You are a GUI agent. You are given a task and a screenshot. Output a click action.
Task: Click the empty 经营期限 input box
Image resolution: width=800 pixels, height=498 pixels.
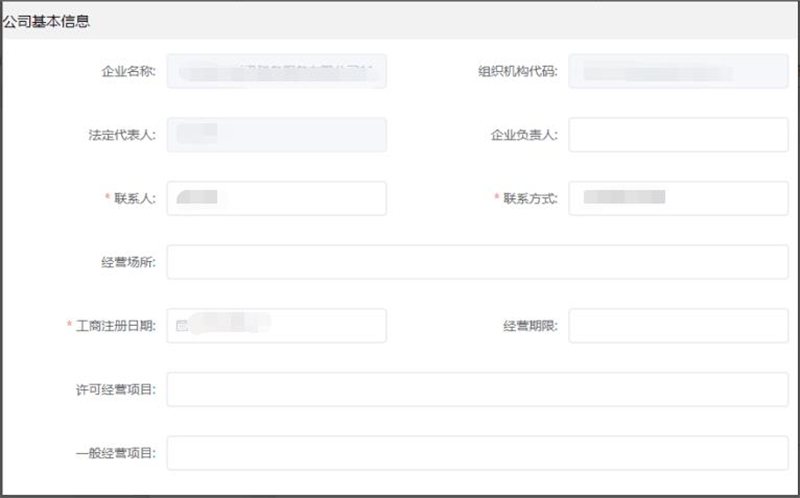(678, 325)
